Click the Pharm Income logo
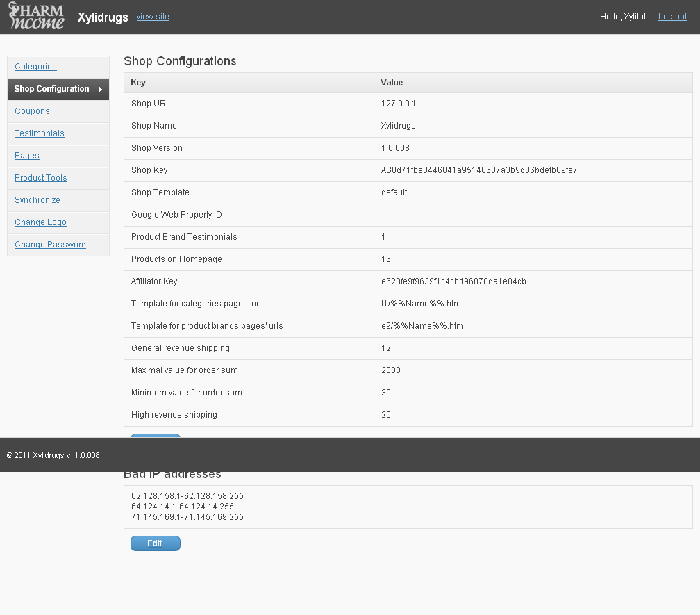This screenshot has height=615, width=700. [36, 16]
